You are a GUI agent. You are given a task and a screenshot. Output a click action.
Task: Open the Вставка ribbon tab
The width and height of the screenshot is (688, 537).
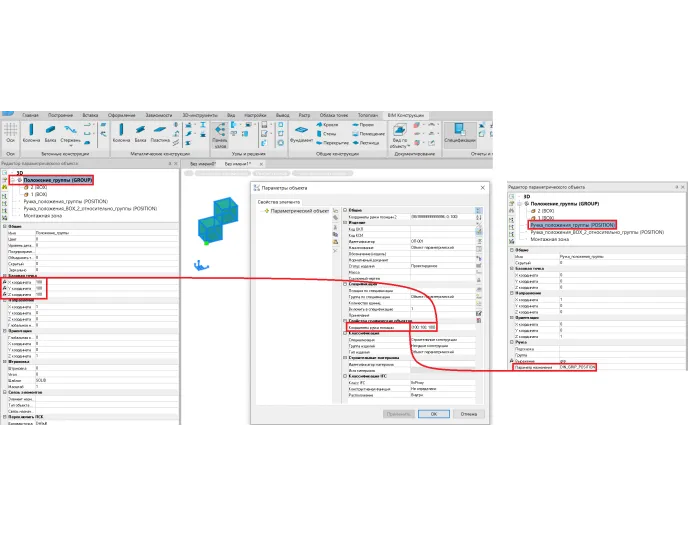click(90, 115)
